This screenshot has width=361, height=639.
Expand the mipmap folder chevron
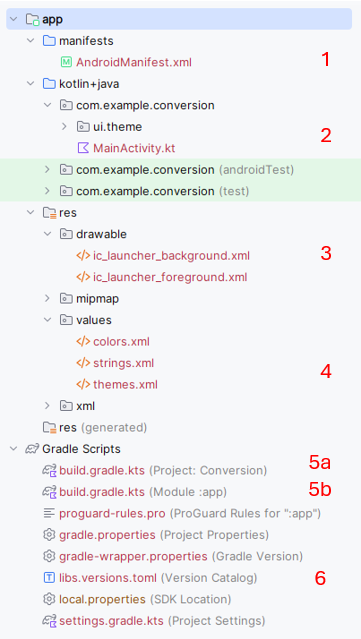point(47,299)
